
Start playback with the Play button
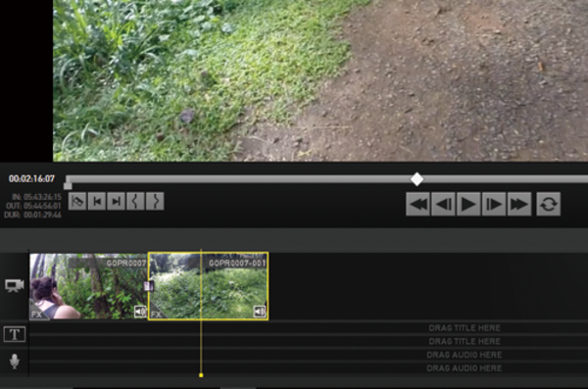pyautogui.click(x=468, y=204)
